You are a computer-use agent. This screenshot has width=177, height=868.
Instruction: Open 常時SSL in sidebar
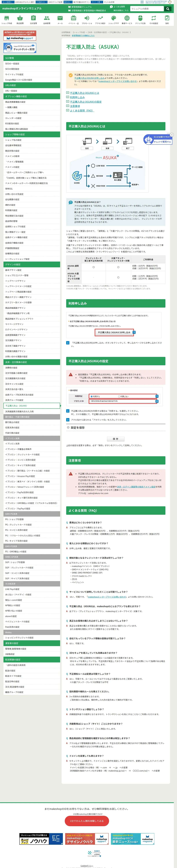(x=32, y=189)
